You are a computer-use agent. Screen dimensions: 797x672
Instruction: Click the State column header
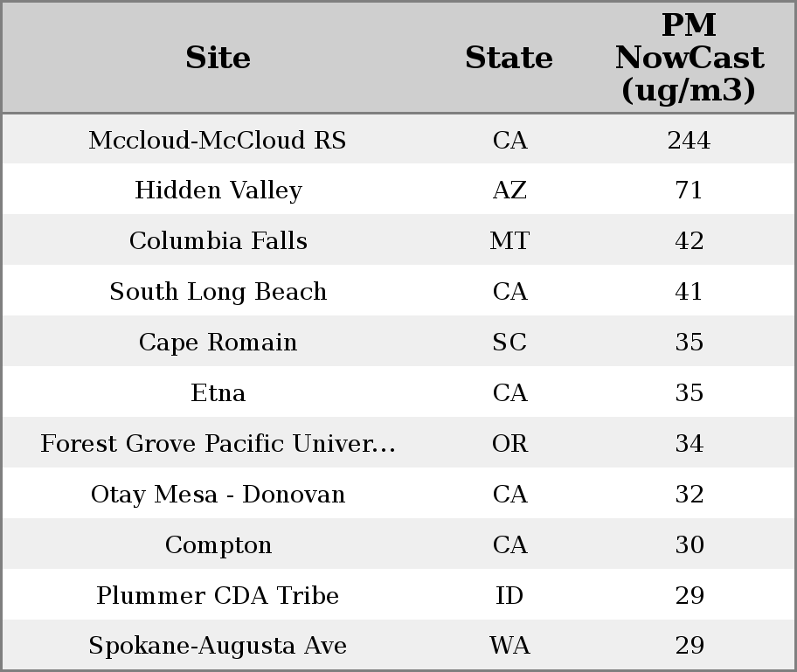pyautogui.click(x=509, y=58)
